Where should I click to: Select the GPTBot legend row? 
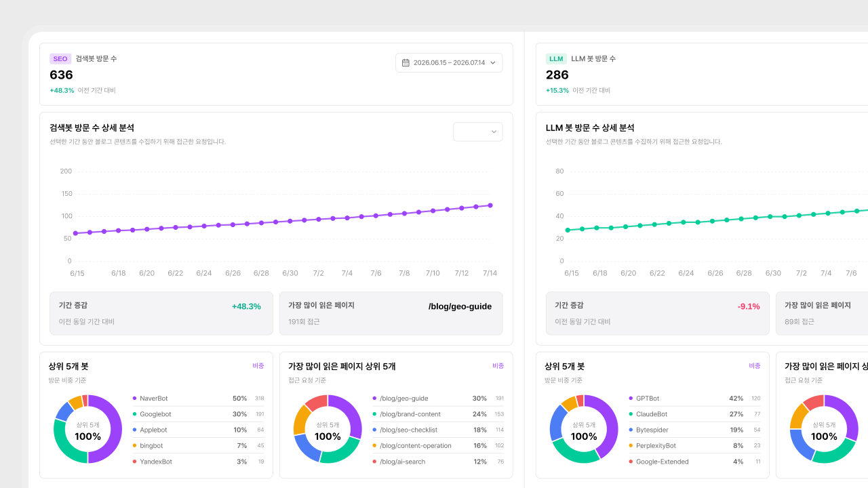pos(694,399)
